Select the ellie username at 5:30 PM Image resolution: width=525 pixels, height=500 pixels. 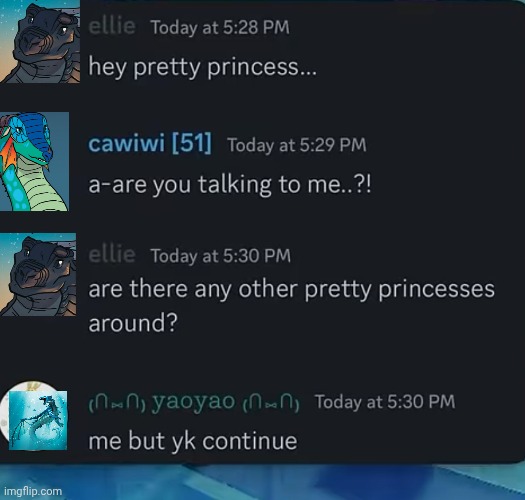point(112,255)
